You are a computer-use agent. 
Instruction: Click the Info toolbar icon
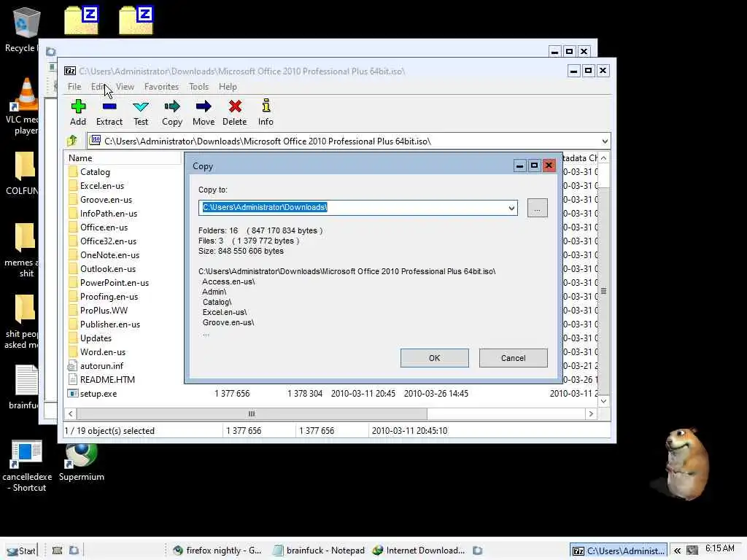(266, 106)
